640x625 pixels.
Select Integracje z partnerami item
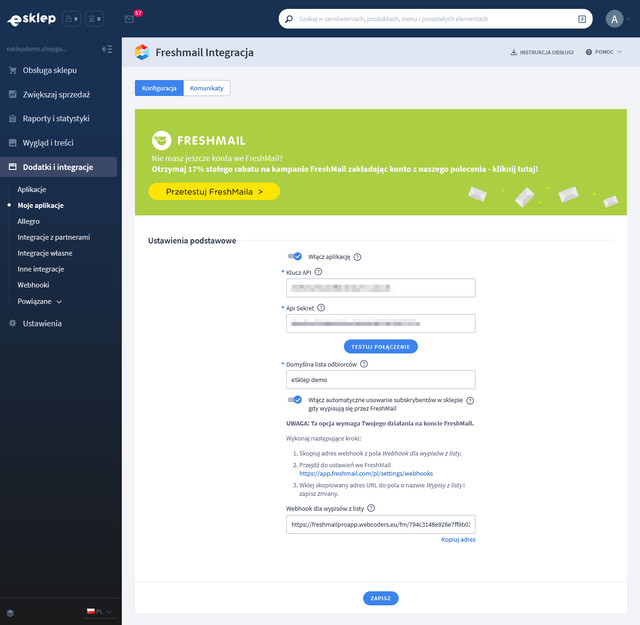(53, 237)
